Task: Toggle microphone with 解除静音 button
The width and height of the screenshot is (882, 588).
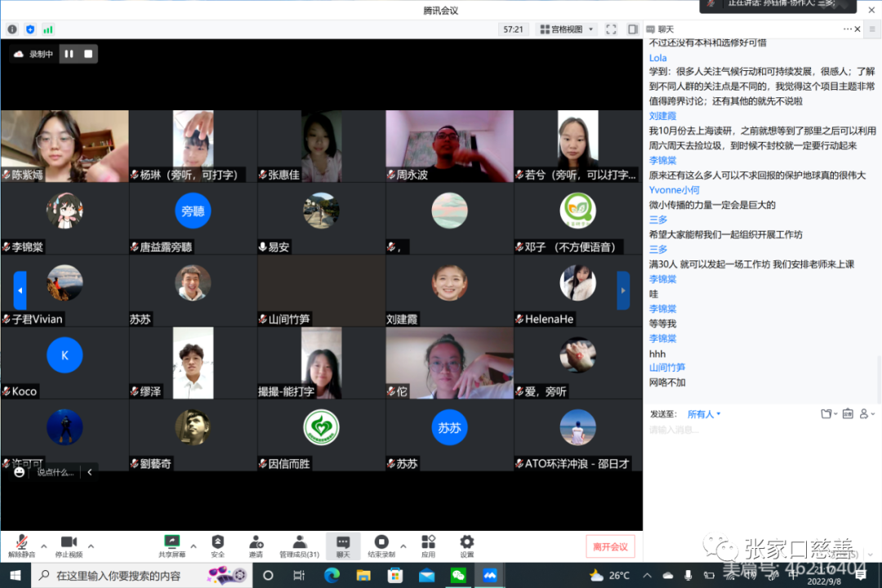Action: (20, 546)
